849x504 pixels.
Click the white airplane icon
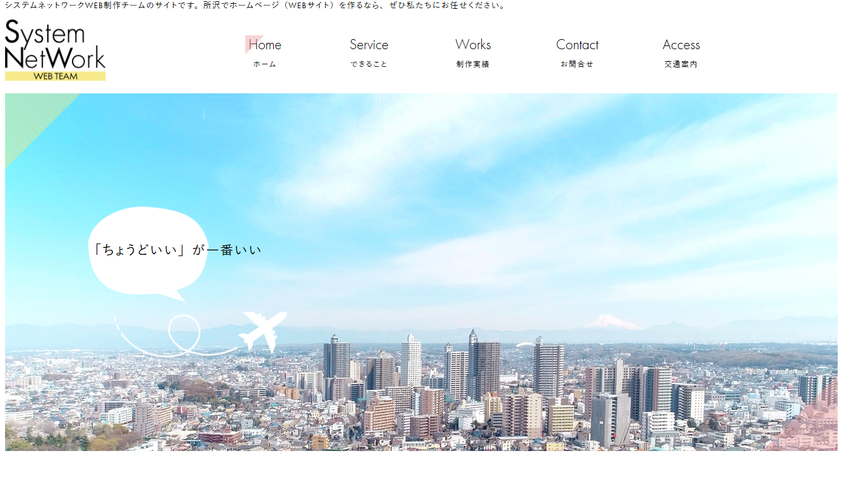pos(264,330)
